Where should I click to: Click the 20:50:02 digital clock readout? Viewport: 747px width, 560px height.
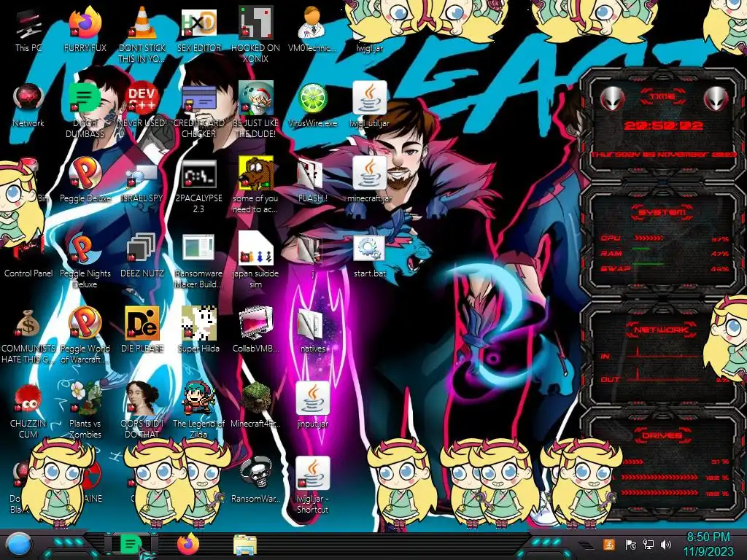click(x=663, y=125)
